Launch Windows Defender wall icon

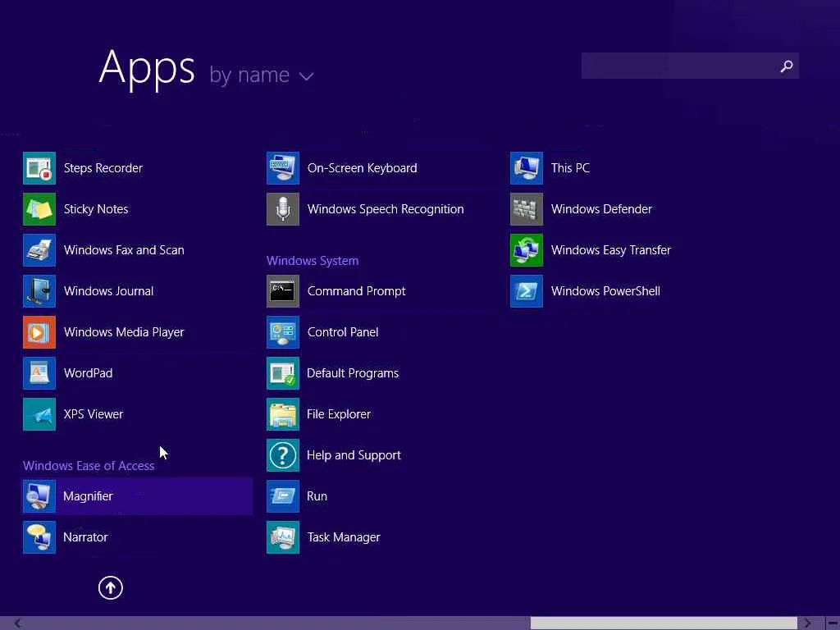tap(527, 209)
